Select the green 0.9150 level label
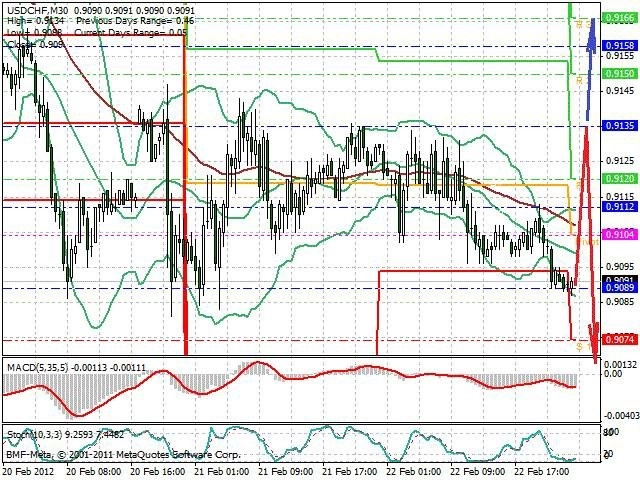The image size is (640, 480). pos(620,73)
